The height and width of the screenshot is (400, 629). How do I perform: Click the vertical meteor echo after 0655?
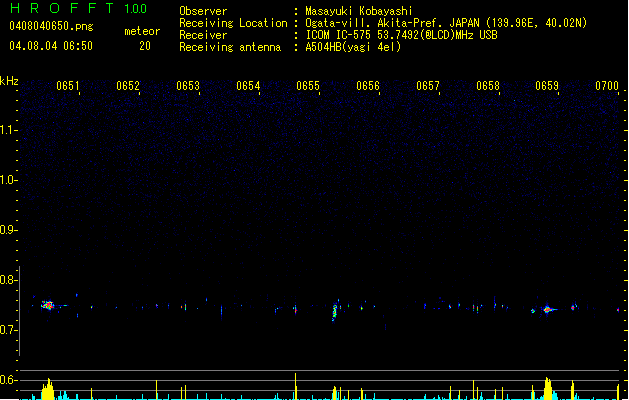pyautogui.click(x=334, y=311)
